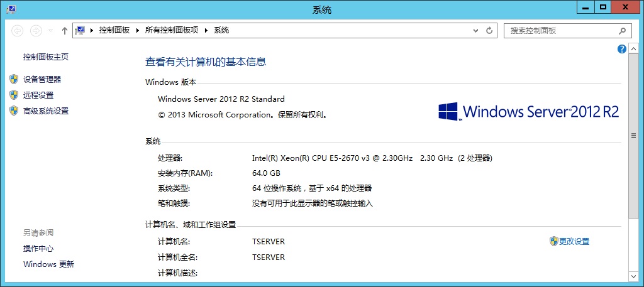The width and height of the screenshot is (644, 287).
Task: Go up one level with the Up arrow
Action: point(65,30)
